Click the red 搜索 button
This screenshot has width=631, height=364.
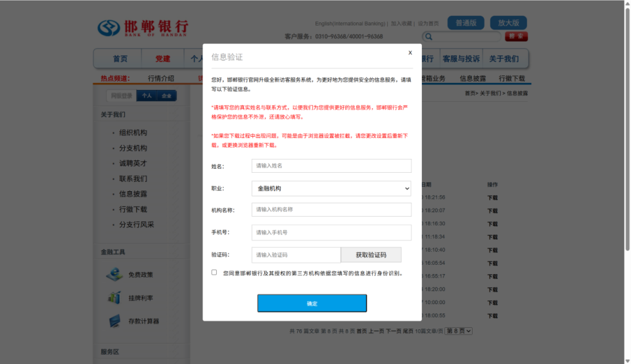tap(516, 36)
